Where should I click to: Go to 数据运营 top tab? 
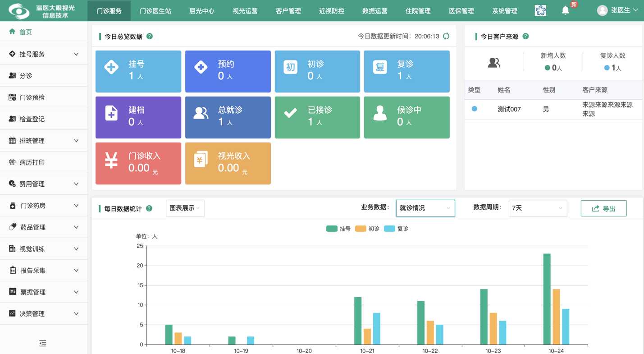point(375,11)
